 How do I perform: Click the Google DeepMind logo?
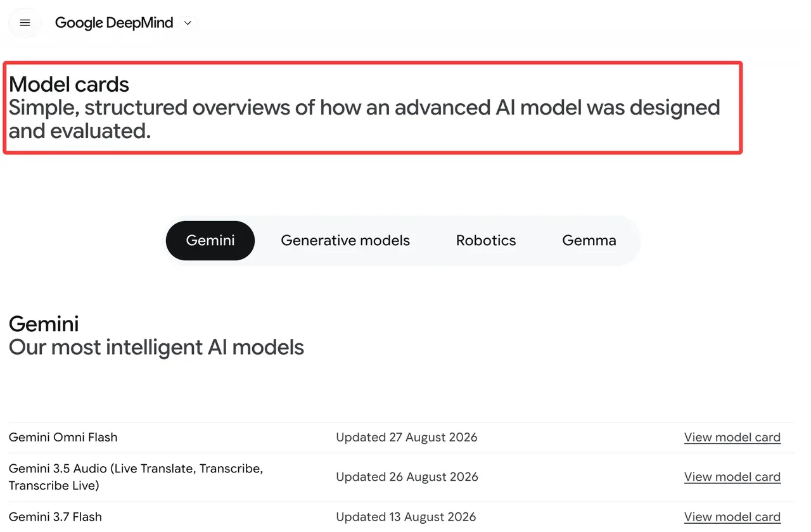[114, 23]
